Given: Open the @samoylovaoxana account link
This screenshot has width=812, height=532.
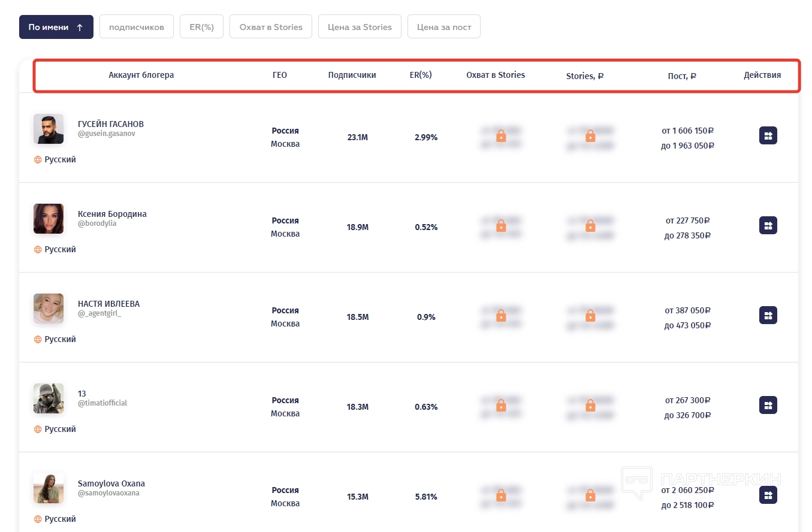Looking at the screenshot, I should point(108,493).
